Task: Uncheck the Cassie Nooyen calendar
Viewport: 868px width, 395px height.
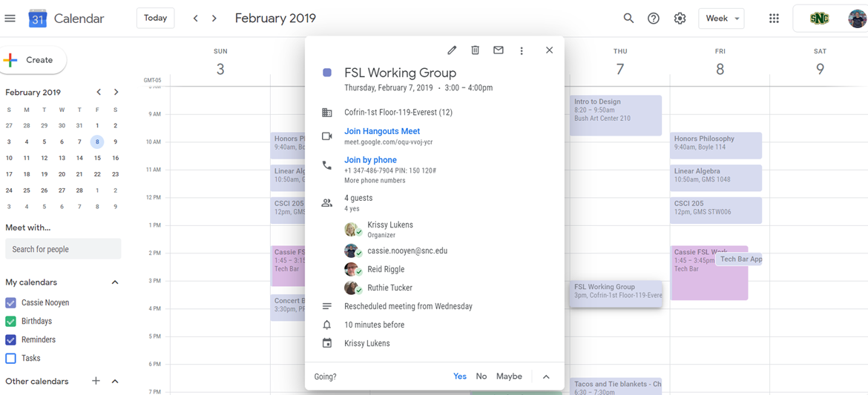Action: pyautogui.click(x=10, y=302)
